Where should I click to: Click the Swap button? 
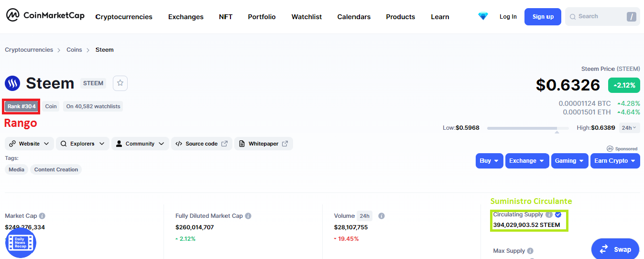pyautogui.click(x=615, y=249)
